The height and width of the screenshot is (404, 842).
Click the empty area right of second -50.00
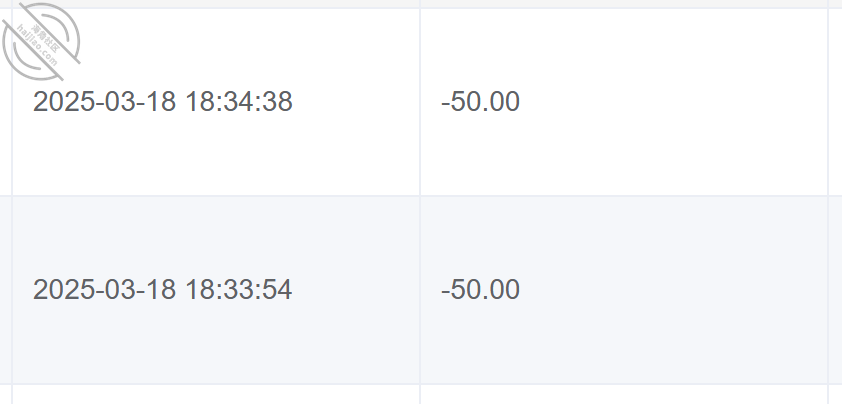(674, 290)
